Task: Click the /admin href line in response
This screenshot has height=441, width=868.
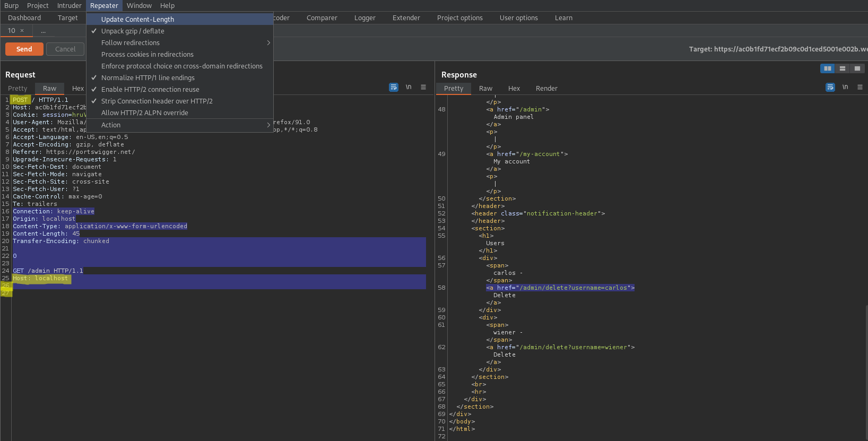Action: [x=517, y=109]
